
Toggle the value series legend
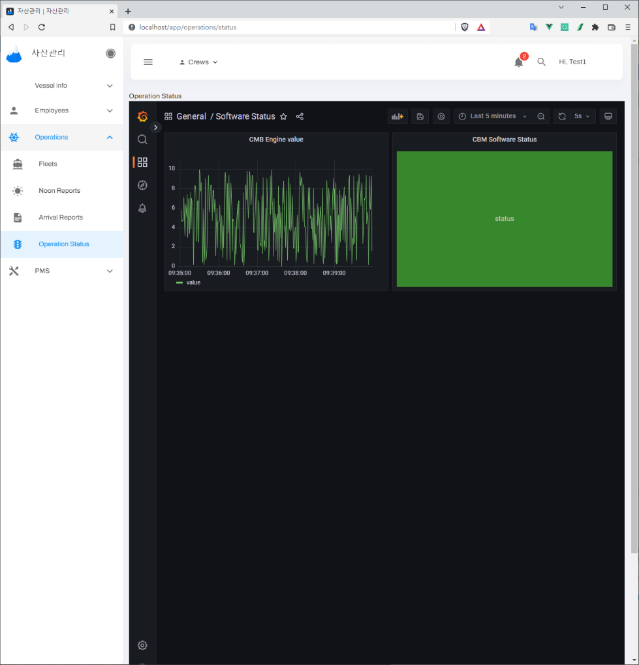pos(193,282)
